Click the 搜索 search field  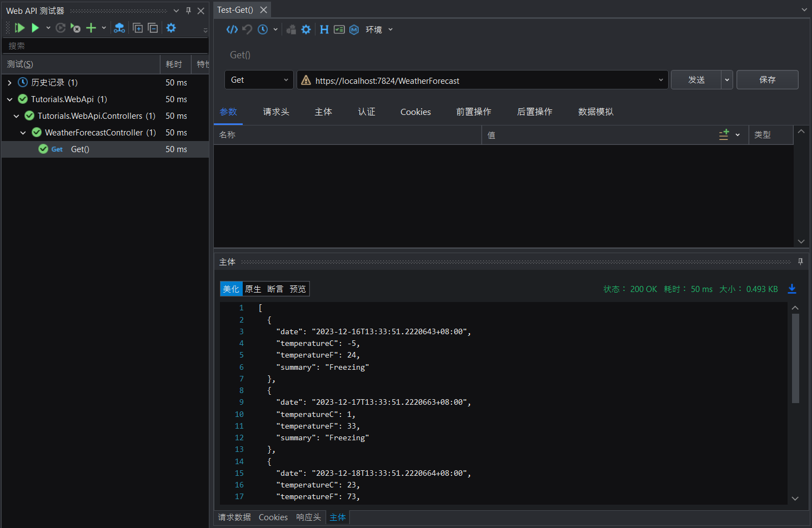pos(105,46)
